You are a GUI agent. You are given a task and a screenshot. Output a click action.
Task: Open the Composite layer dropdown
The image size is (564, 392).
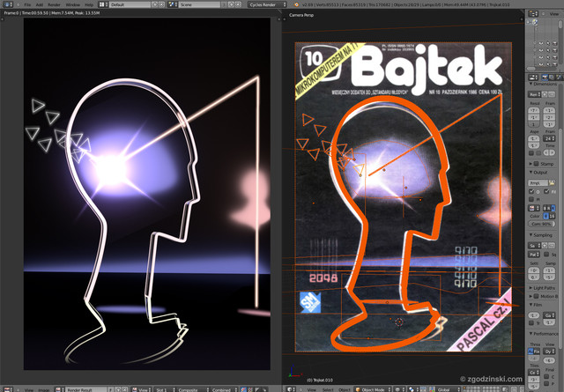(x=191, y=389)
